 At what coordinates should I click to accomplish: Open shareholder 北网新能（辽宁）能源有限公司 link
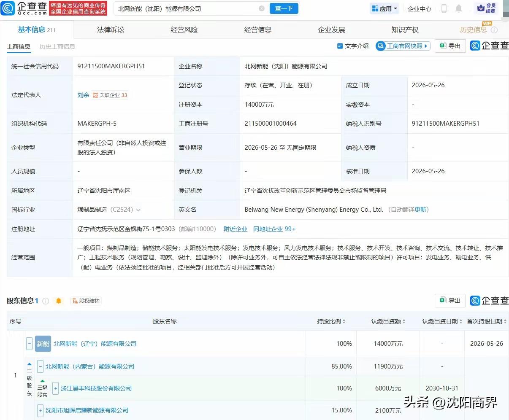(x=95, y=344)
